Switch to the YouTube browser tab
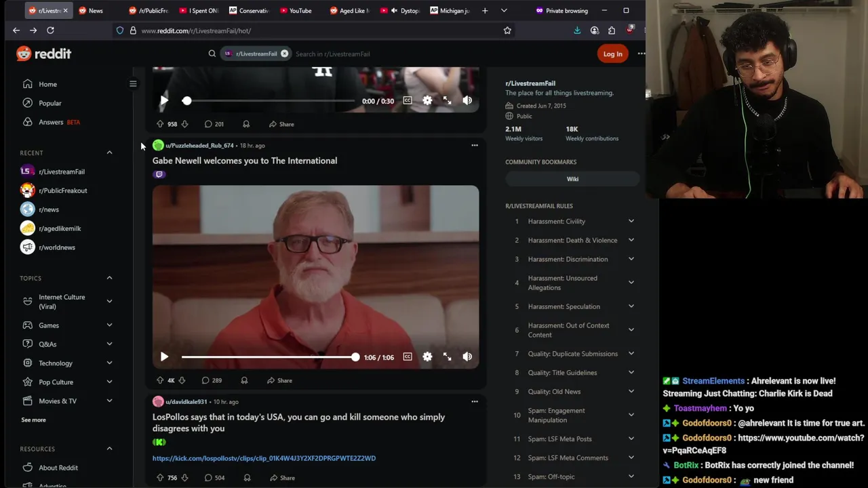 300,11
